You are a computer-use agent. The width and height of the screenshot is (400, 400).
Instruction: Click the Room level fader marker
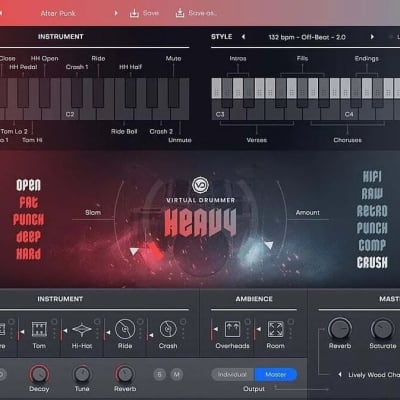[x=259, y=329]
